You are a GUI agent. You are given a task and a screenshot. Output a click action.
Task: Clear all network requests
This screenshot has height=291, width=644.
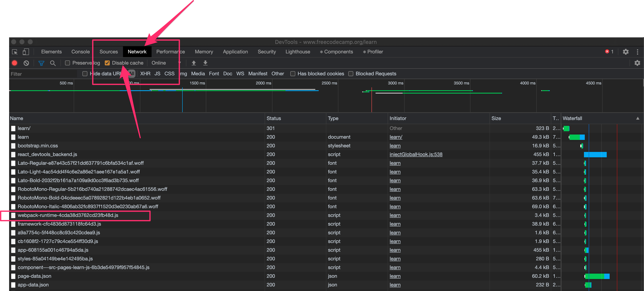point(26,63)
